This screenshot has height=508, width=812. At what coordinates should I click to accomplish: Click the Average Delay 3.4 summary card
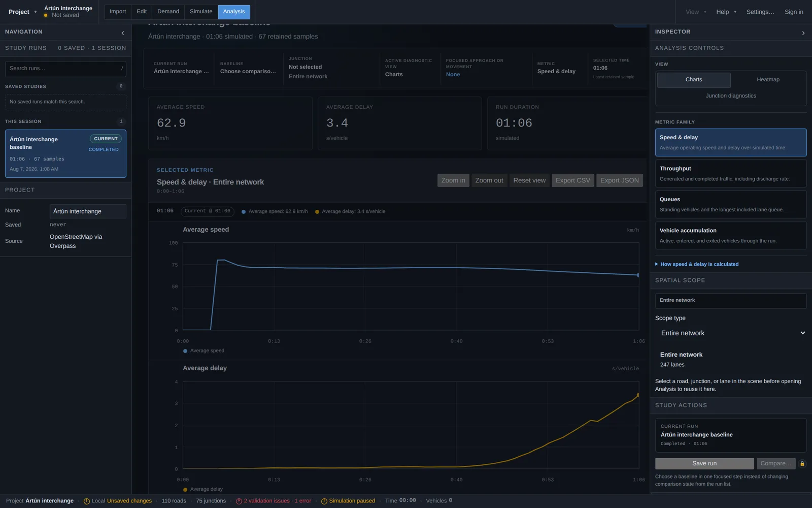coord(400,123)
